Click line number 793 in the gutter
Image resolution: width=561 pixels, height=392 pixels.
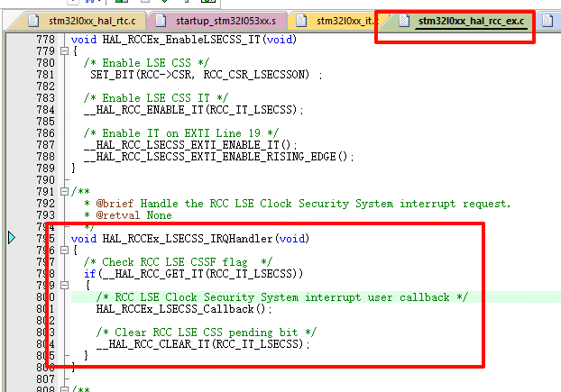coord(45,215)
